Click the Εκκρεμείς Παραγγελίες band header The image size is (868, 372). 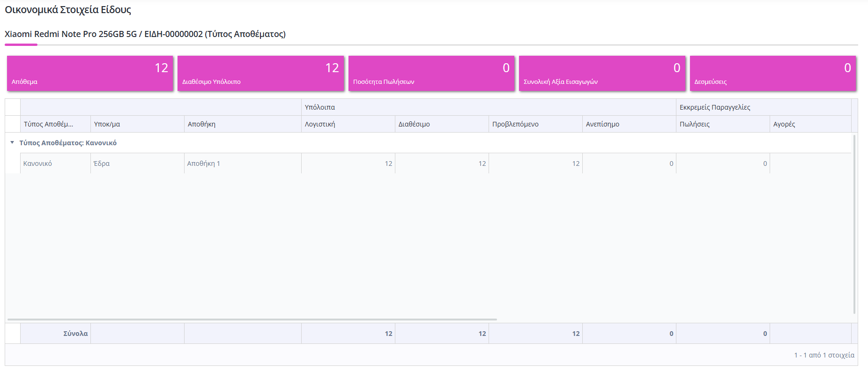[x=764, y=107]
